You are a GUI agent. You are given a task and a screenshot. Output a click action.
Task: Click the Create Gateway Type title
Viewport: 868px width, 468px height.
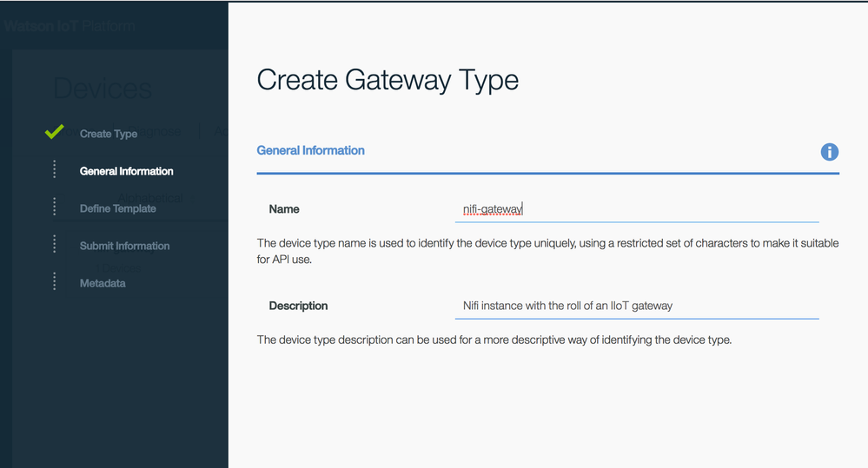click(388, 80)
